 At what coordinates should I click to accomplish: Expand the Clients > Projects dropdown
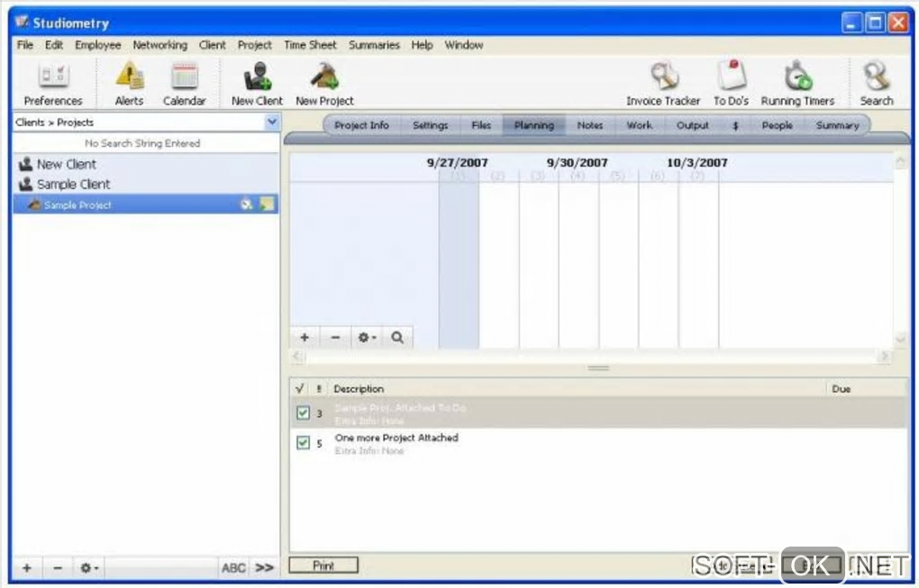[272, 122]
